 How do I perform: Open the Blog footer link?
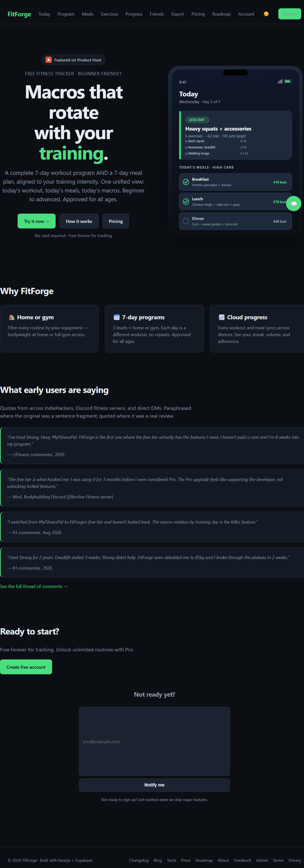click(x=158, y=860)
